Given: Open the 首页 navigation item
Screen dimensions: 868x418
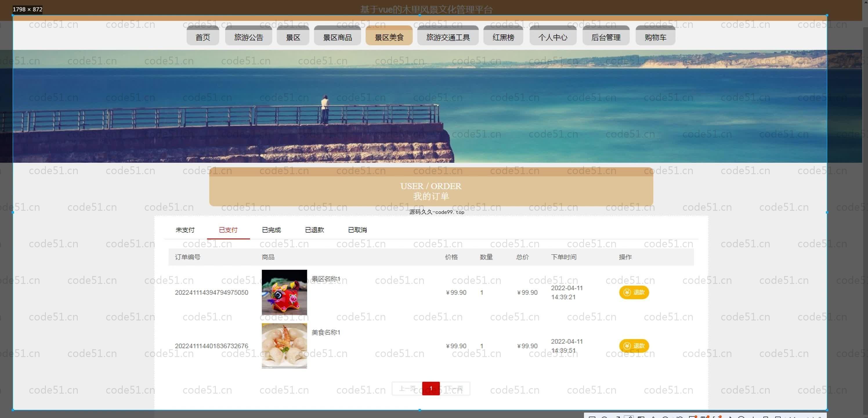Looking at the screenshot, I should [202, 37].
